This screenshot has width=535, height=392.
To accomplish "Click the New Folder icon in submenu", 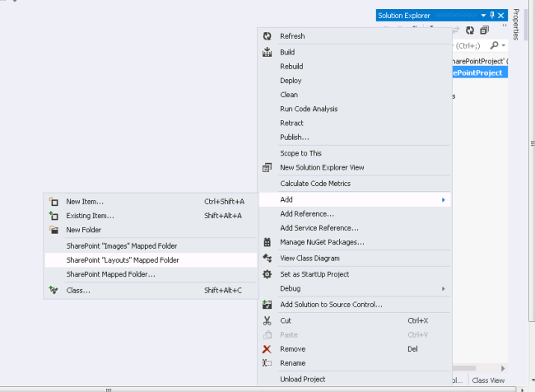I will 53,230.
